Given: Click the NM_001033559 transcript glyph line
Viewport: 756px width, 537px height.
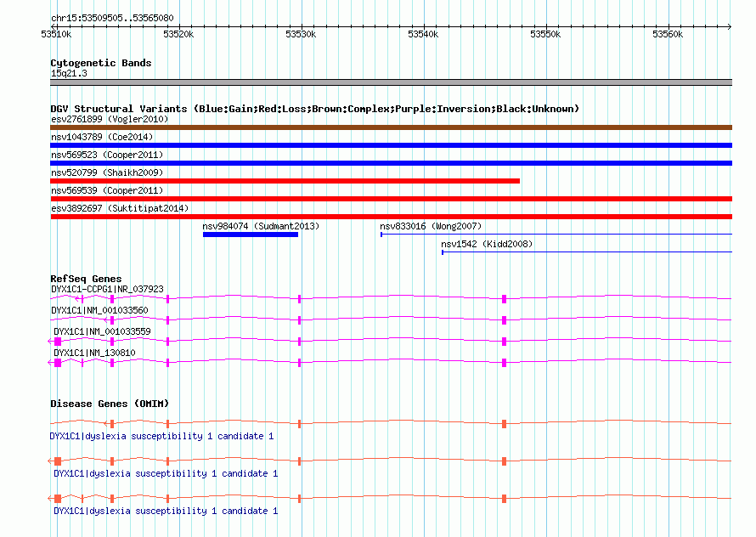Looking at the screenshot, I should [x=390, y=341].
